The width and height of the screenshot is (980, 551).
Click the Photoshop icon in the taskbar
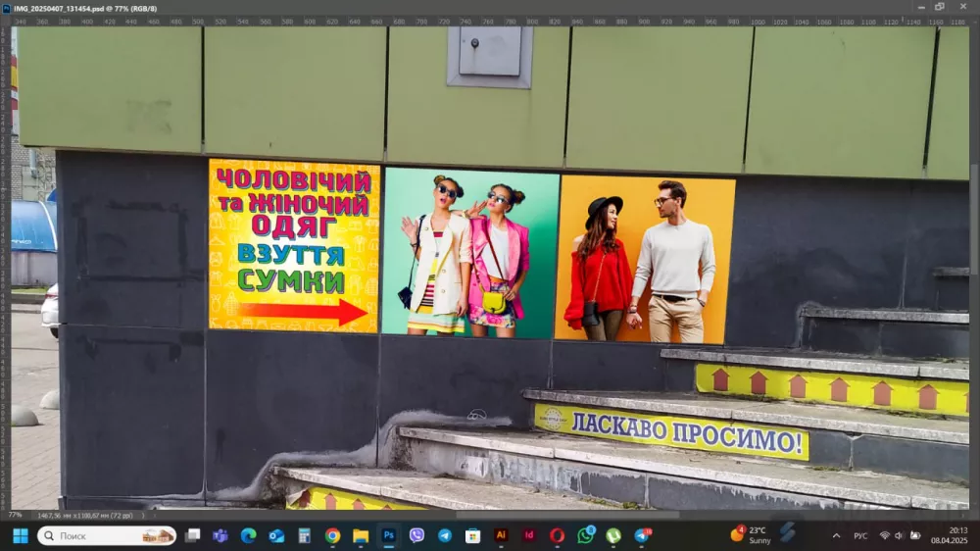pos(389,535)
